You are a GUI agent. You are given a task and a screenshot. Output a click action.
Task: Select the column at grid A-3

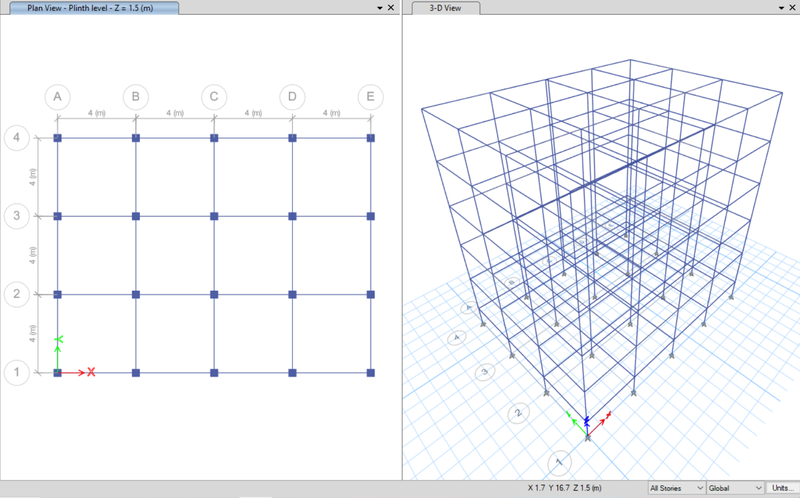58,216
